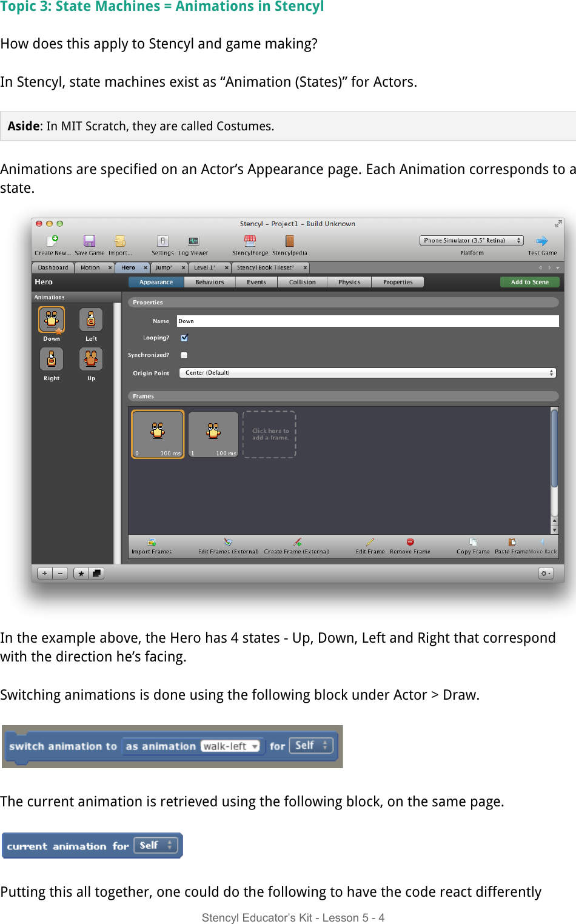Open the gear options menu
576x924 pixels.
[x=546, y=574]
